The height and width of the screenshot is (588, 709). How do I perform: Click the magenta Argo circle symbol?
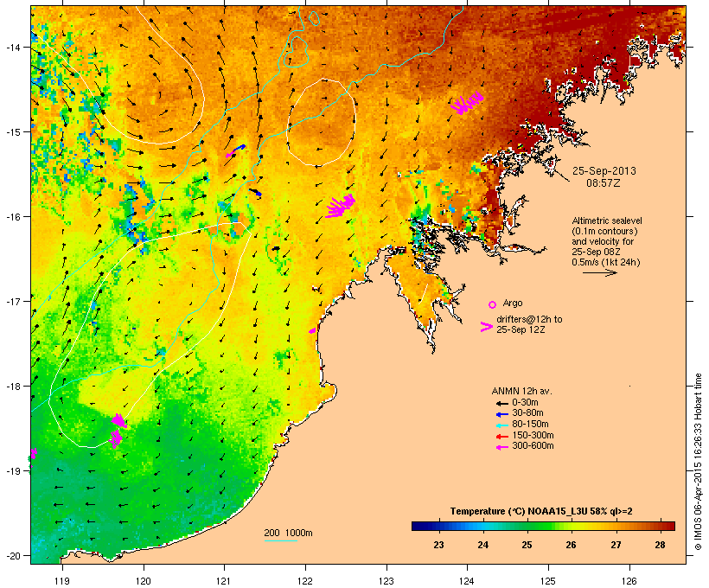tap(493, 304)
